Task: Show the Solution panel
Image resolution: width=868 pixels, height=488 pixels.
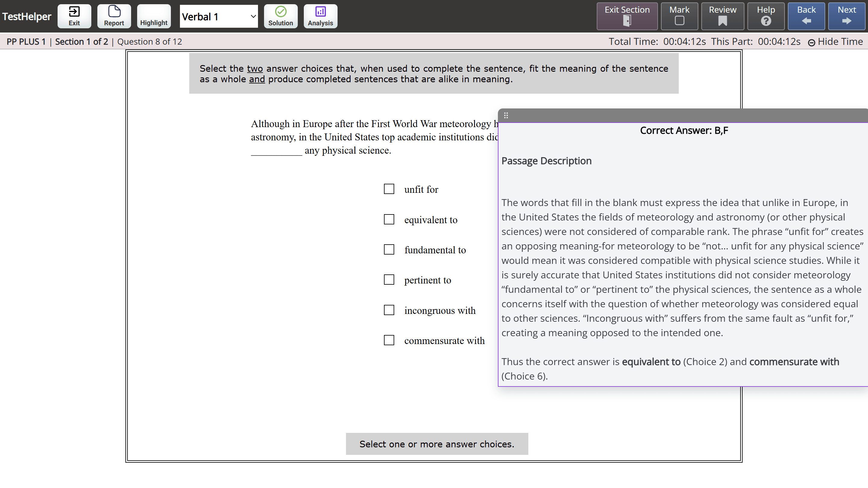Action: pyautogui.click(x=280, y=16)
